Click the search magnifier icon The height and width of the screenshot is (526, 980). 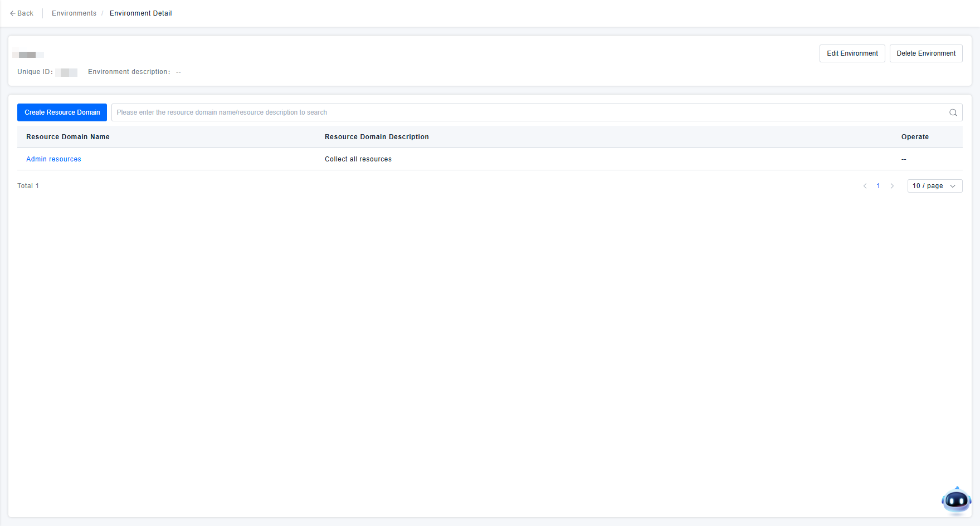pyautogui.click(x=953, y=112)
